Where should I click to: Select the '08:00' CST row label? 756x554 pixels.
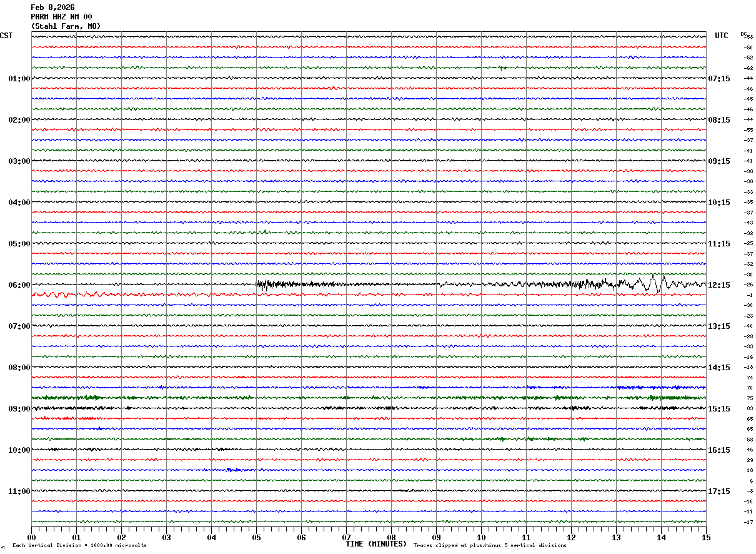click(x=19, y=368)
